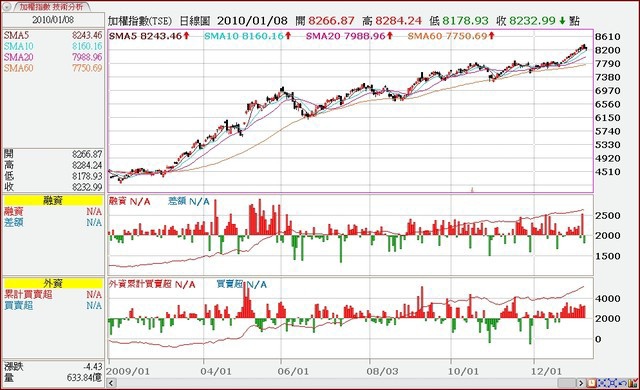Click the 高 8284.24 value in header

393,21
